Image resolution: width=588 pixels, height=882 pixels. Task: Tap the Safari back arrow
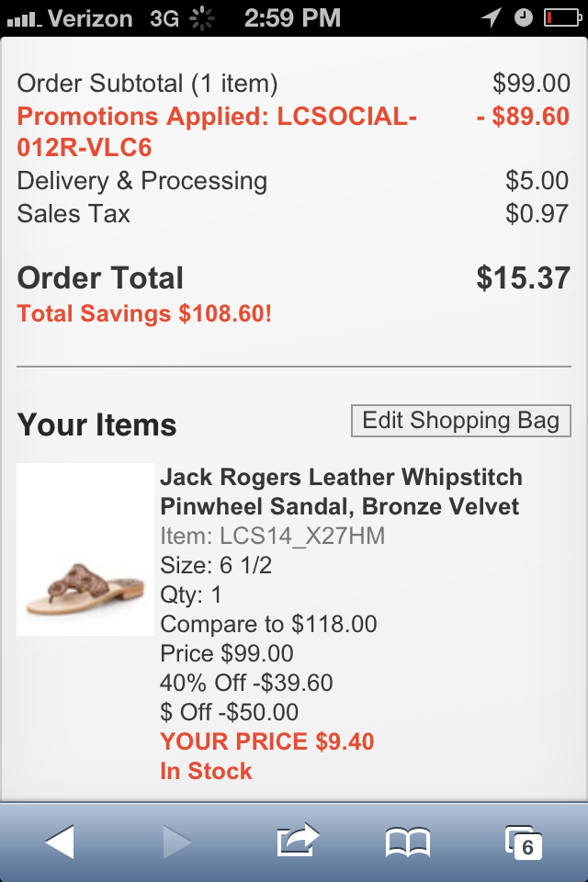click(60, 842)
